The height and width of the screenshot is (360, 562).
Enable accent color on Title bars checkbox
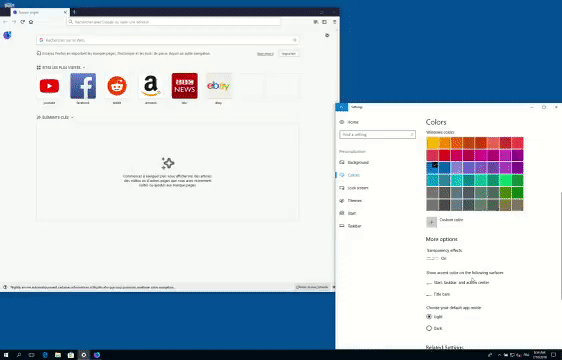coord(429,294)
